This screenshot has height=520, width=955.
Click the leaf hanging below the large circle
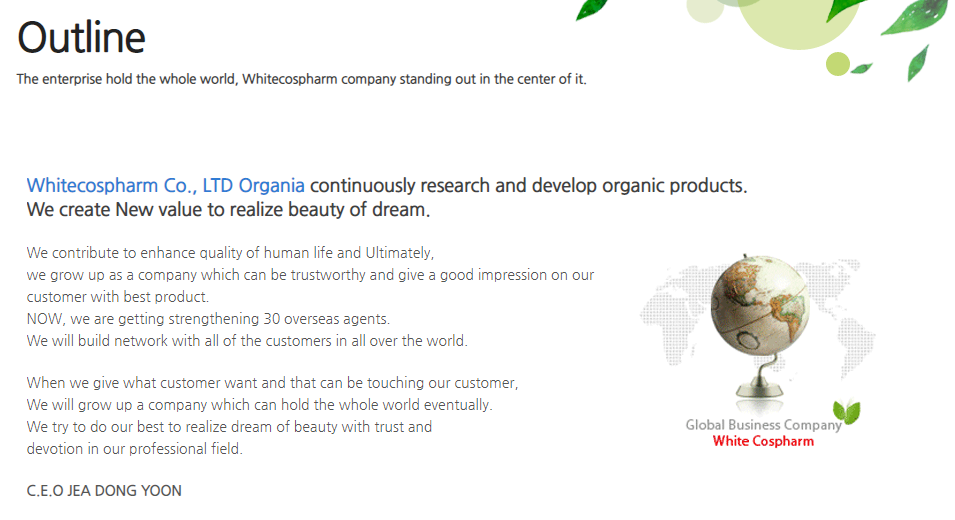[917, 63]
